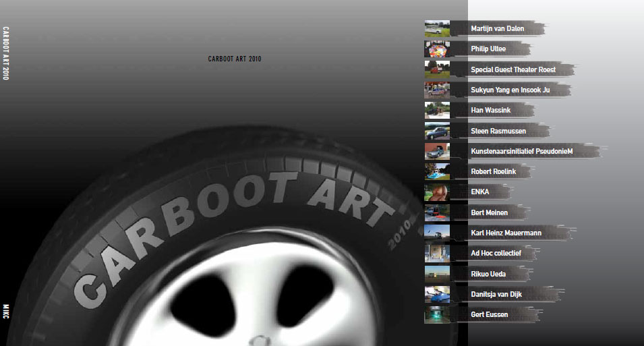Click the Danitsja van Dijk thumbnail
The image size is (644, 346).
point(437,294)
